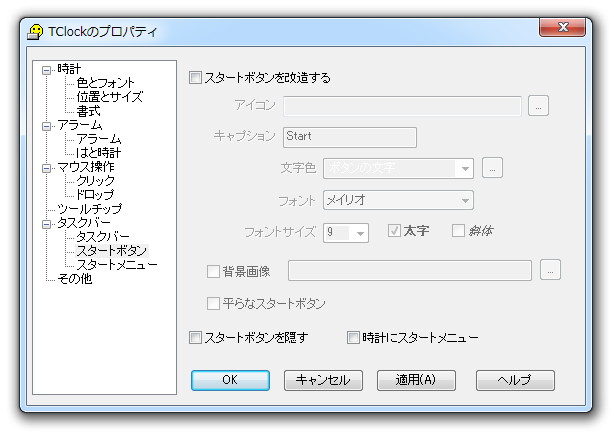Select クリック in the tree
The image size is (614, 435).
point(95,180)
